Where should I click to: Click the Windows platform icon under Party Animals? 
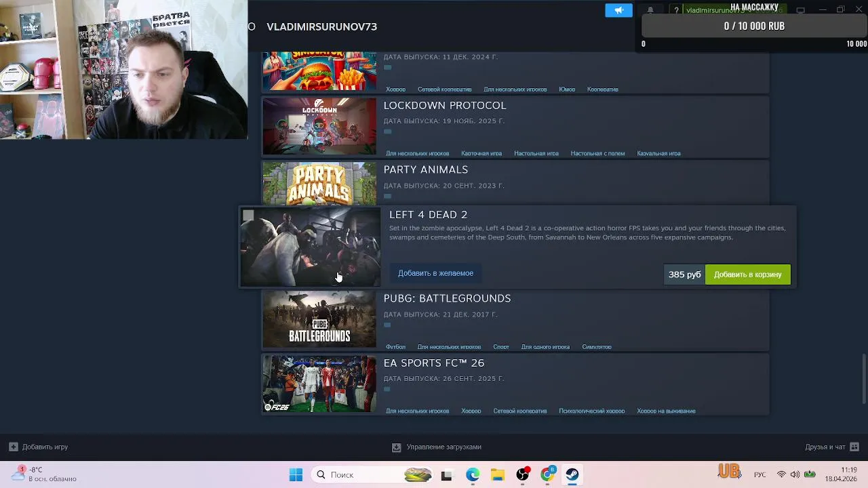pyautogui.click(x=387, y=196)
